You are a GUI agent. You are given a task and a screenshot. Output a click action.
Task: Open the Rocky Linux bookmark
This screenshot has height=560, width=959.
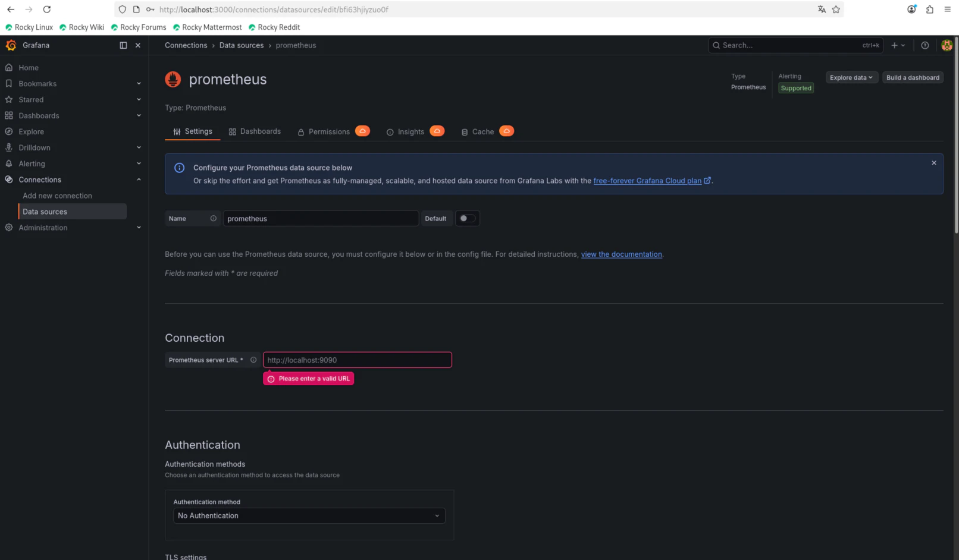click(29, 27)
